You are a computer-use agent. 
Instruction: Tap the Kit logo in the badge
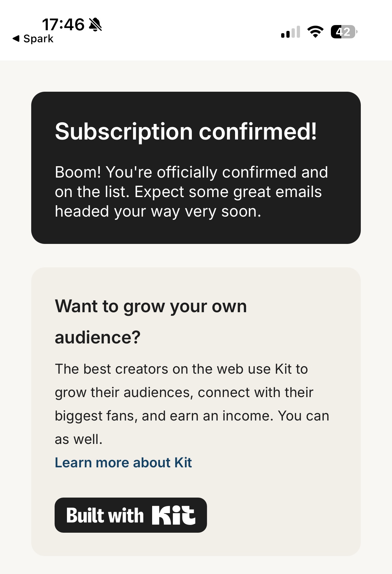coord(174,515)
